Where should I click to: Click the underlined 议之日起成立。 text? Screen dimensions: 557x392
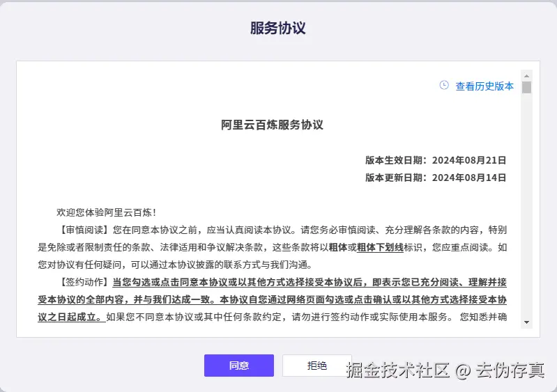tap(72, 317)
